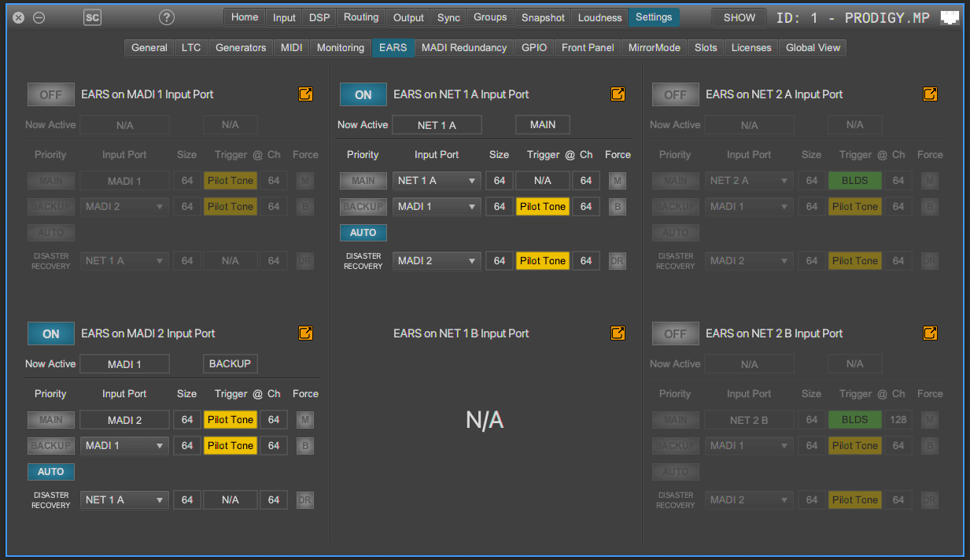
Task: Open the help question mark icon
Action: tap(166, 17)
